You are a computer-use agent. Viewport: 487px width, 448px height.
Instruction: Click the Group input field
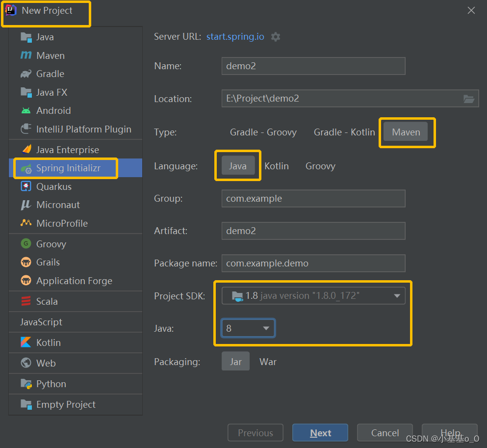pos(313,198)
